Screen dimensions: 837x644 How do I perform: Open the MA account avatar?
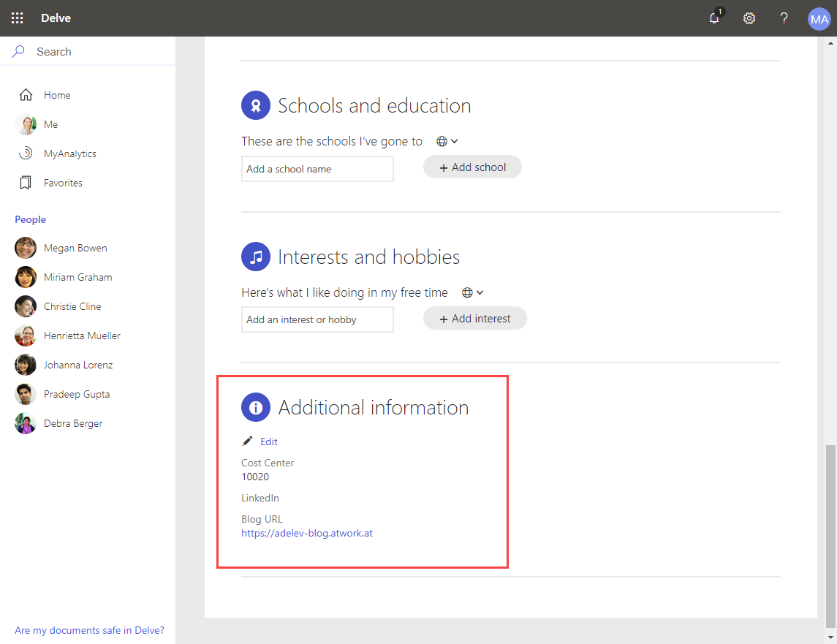819,18
